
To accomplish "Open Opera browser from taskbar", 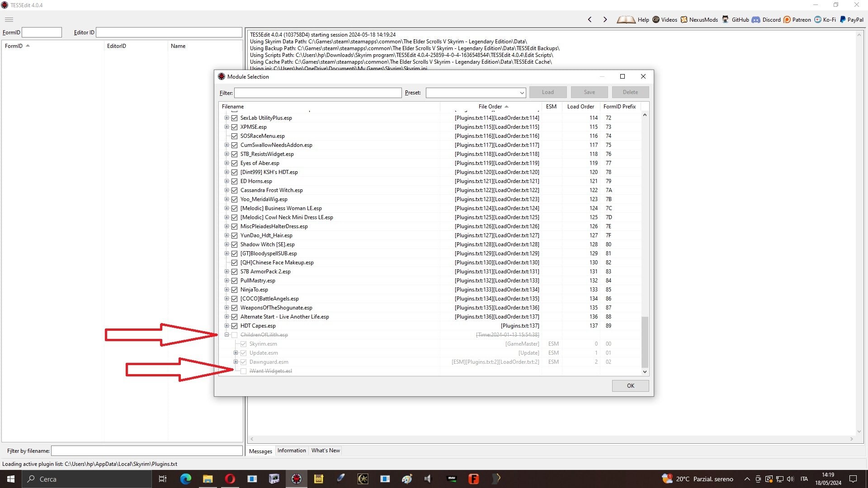I will point(230,479).
